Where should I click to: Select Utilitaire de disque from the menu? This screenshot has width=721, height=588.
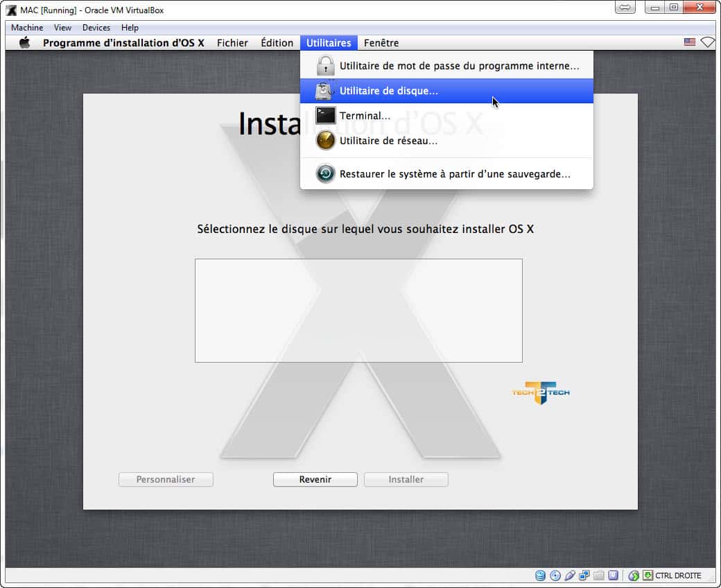point(446,91)
